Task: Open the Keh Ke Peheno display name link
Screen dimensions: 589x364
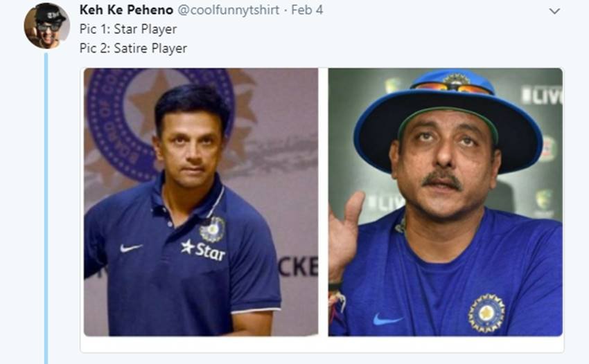Action: 126,10
